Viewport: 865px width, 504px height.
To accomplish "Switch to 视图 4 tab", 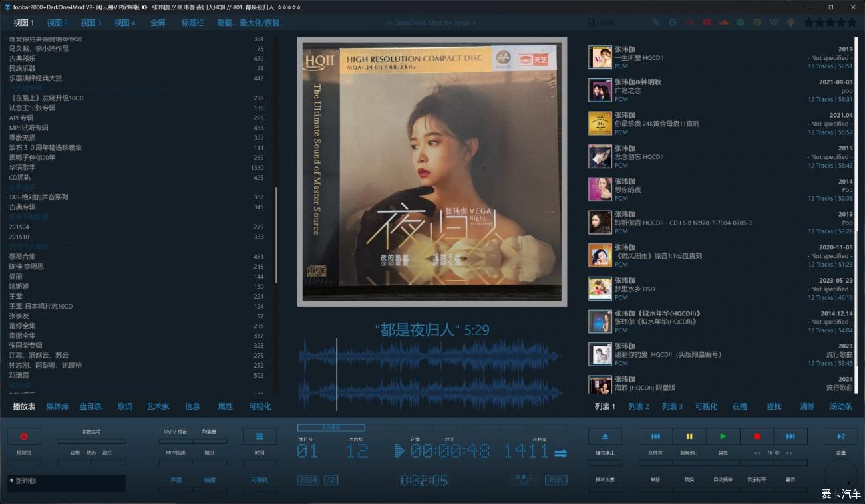I will [x=124, y=23].
